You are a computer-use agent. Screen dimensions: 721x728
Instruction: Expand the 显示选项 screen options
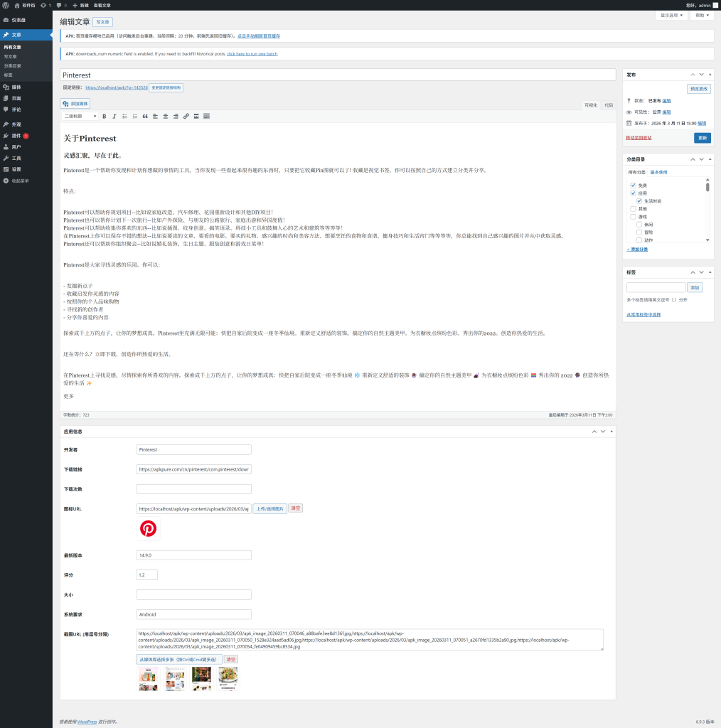671,15
